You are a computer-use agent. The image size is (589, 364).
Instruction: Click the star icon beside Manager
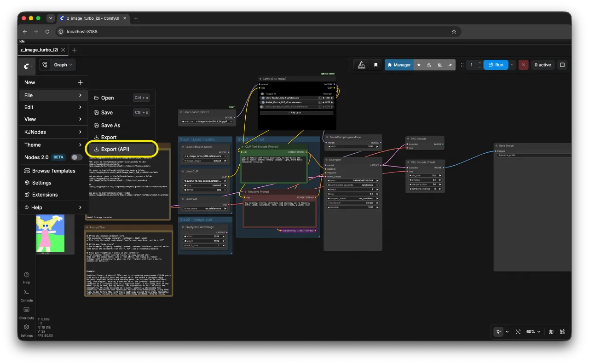pos(419,65)
